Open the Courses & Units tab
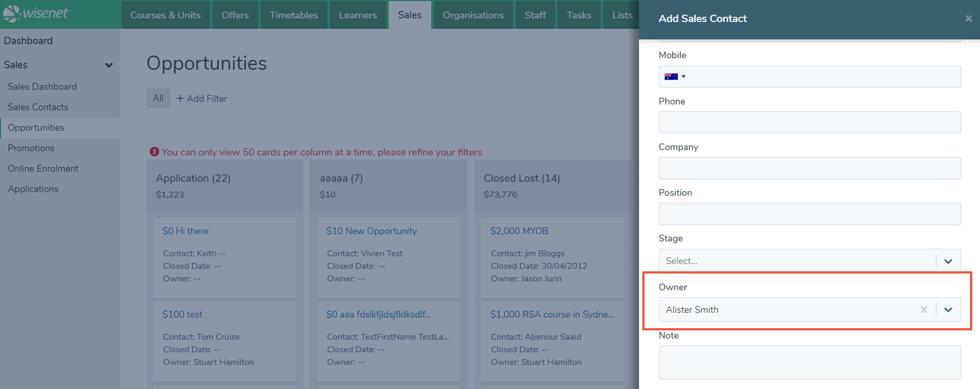Screen dimensions: 980x389 165,15
